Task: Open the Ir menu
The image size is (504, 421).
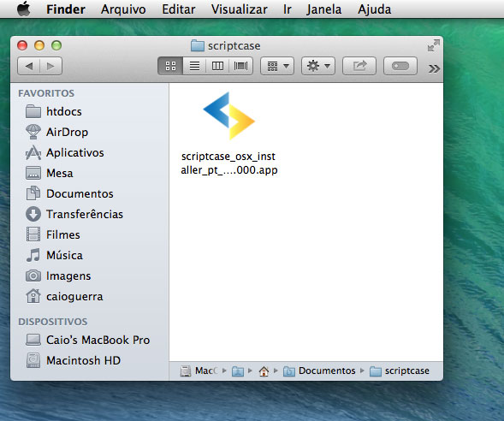Action: click(287, 9)
